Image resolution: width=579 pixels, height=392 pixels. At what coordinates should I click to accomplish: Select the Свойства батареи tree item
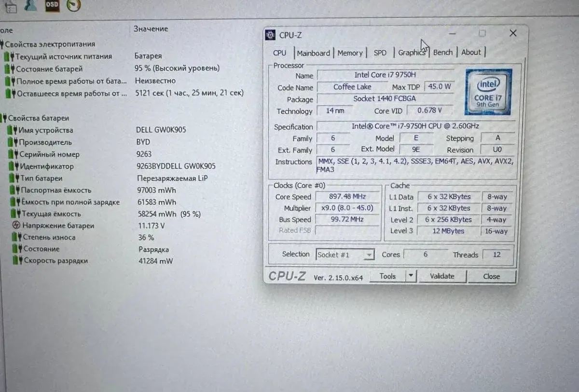coord(38,118)
